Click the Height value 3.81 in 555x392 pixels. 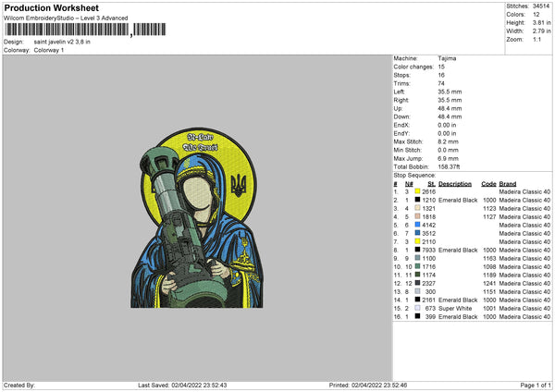[x=541, y=22]
